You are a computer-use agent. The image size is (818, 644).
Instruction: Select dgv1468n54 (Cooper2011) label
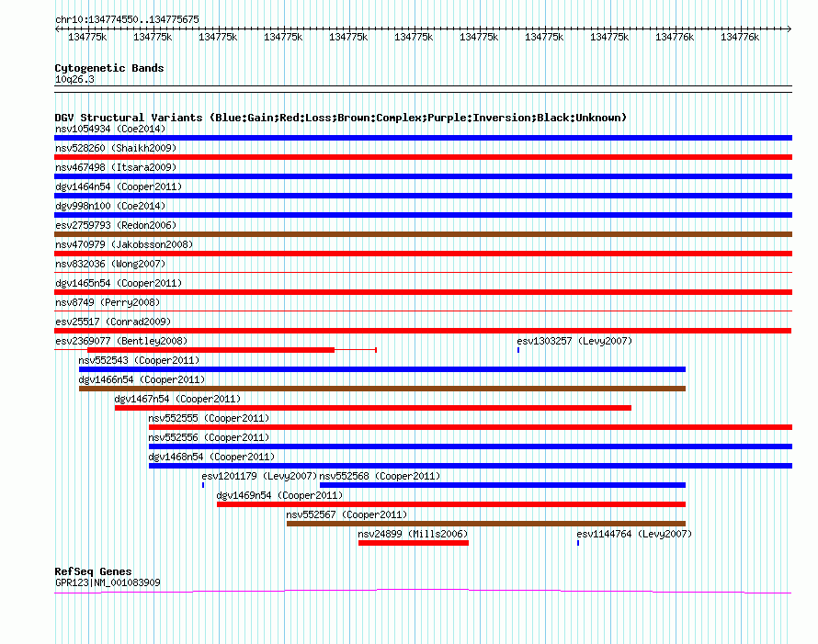click(x=211, y=457)
